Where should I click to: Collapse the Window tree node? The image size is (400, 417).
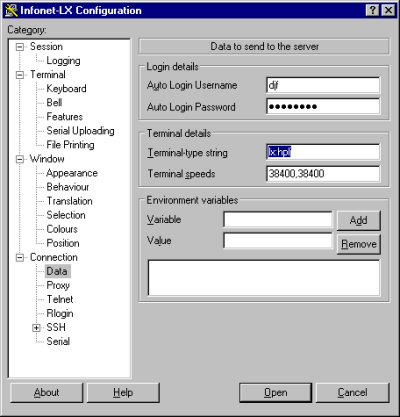tap(20, 159)
